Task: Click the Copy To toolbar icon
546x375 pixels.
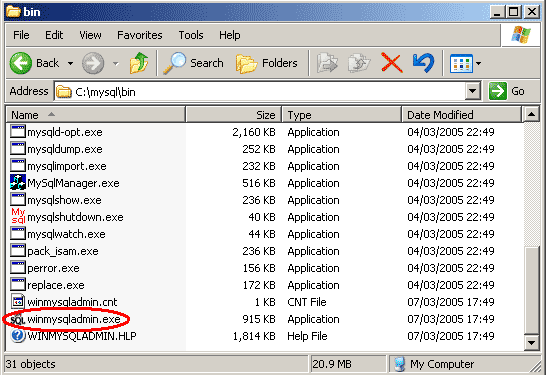Action: click(359, 63)
